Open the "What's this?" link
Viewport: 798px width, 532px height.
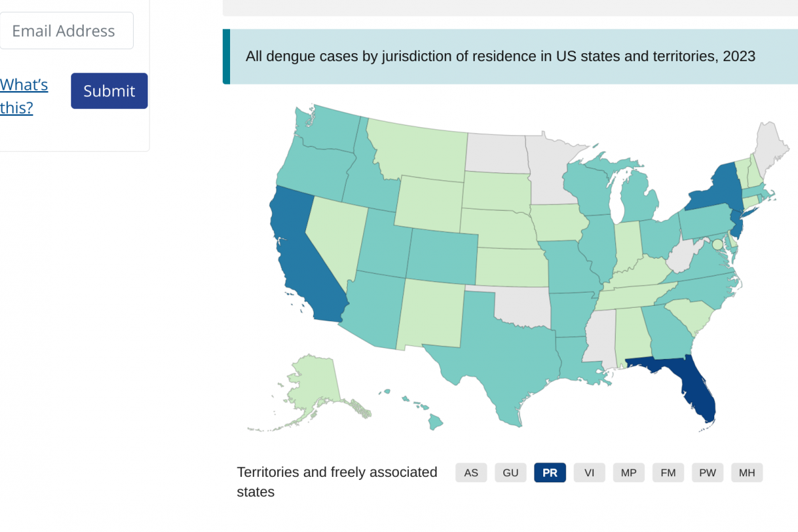tap(24, 96)
